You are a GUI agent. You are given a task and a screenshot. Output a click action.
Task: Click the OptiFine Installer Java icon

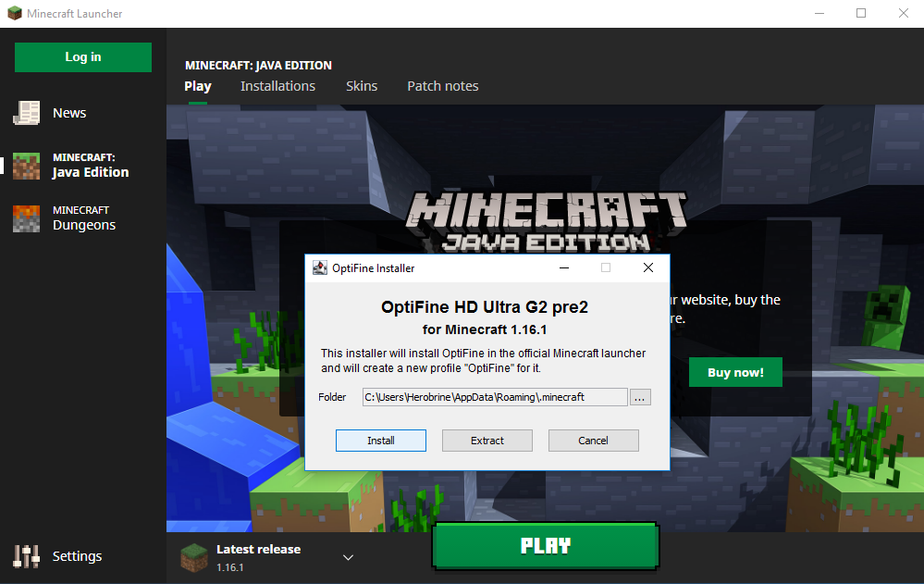point(319,267)
